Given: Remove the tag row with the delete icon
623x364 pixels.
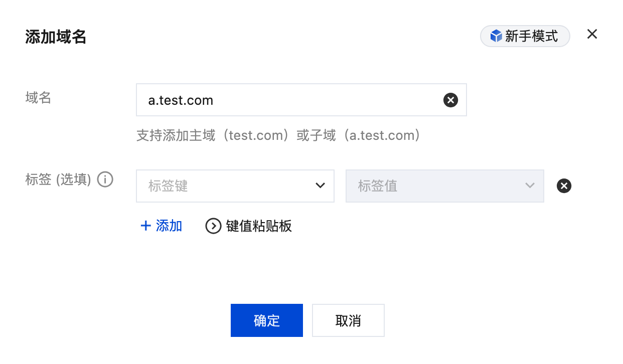Looking at the screenshot, I should 564,186.
